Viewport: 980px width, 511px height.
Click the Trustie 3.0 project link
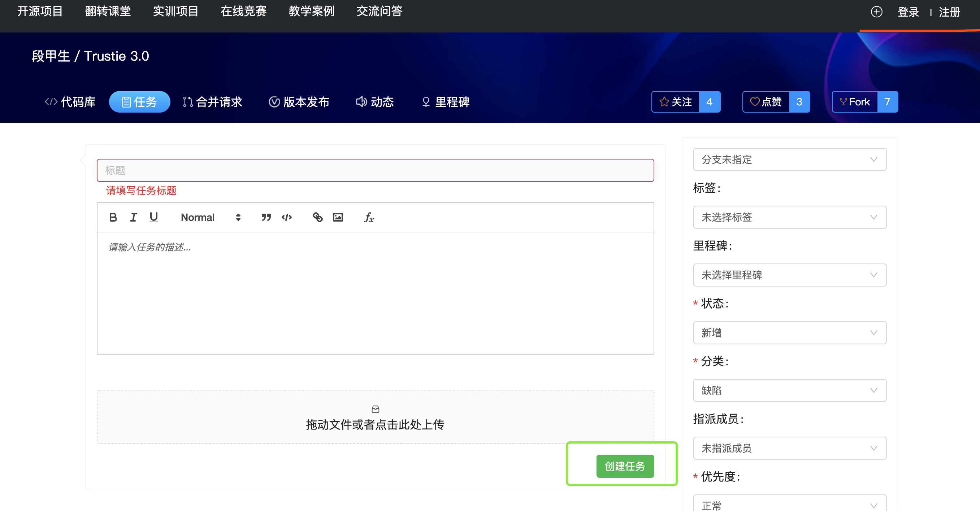[116, 56]
